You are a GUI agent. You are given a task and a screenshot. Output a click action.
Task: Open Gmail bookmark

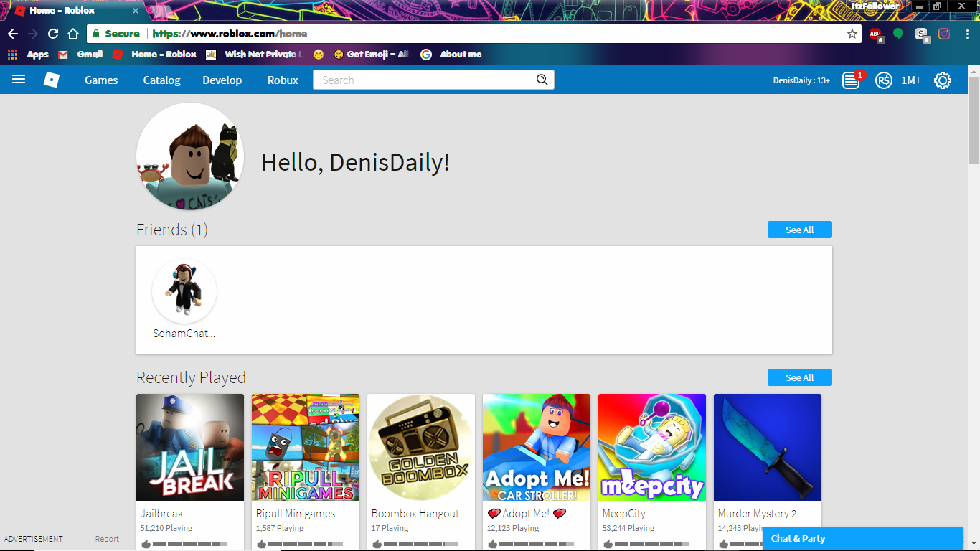80,54
